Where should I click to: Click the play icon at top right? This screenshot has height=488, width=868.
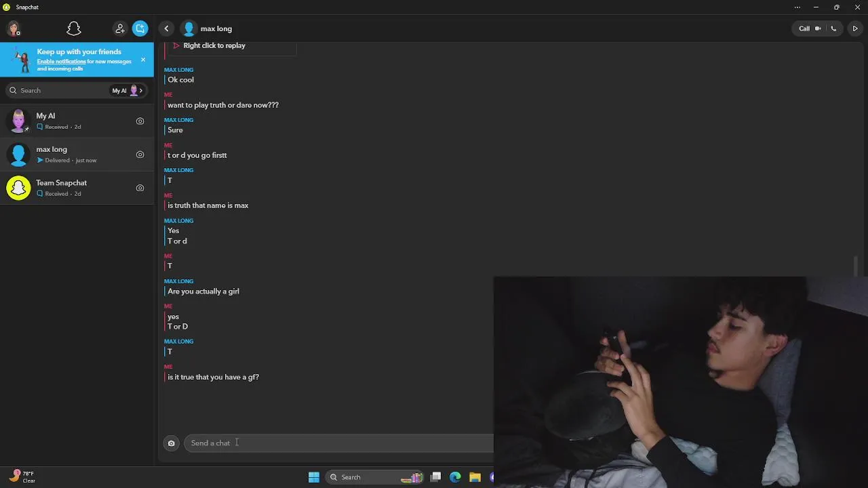[x=855, y=28]
